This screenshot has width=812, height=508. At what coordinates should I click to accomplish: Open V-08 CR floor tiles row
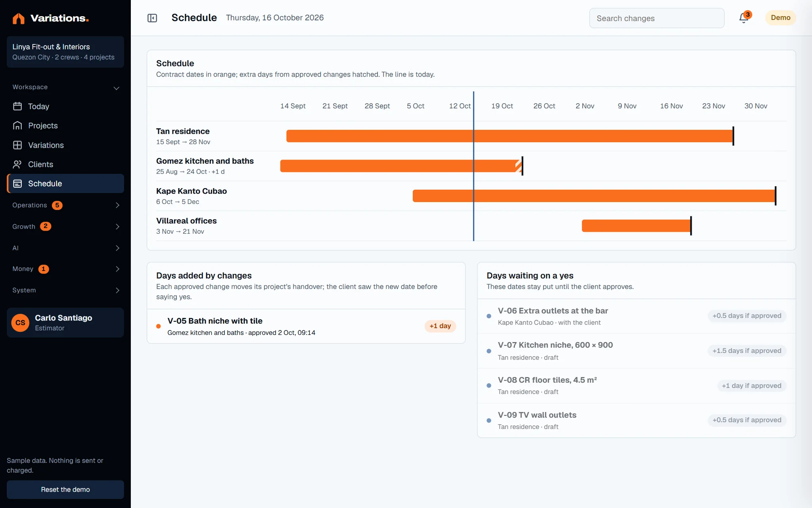pyautogui.click(x=636, y=386)
